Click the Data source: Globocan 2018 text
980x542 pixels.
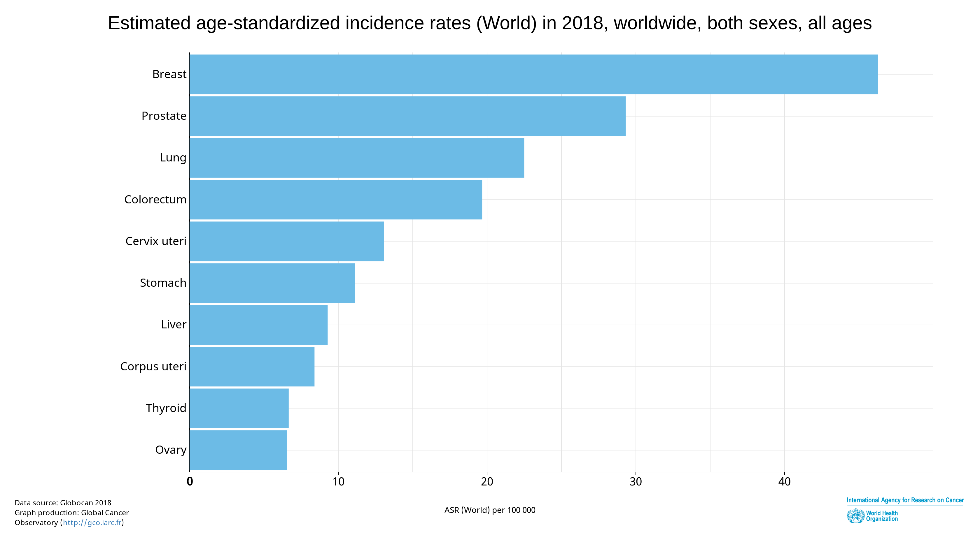[63, 503]
